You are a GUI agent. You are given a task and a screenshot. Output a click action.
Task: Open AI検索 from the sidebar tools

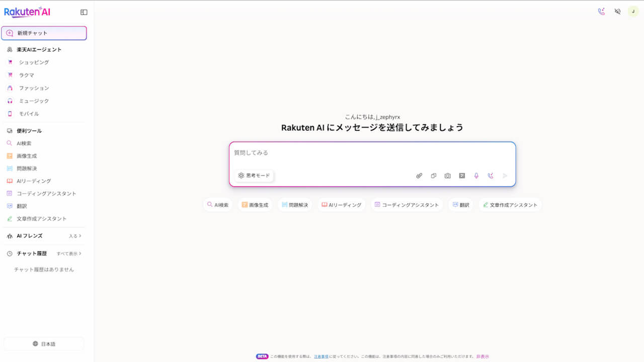(24, 143)
